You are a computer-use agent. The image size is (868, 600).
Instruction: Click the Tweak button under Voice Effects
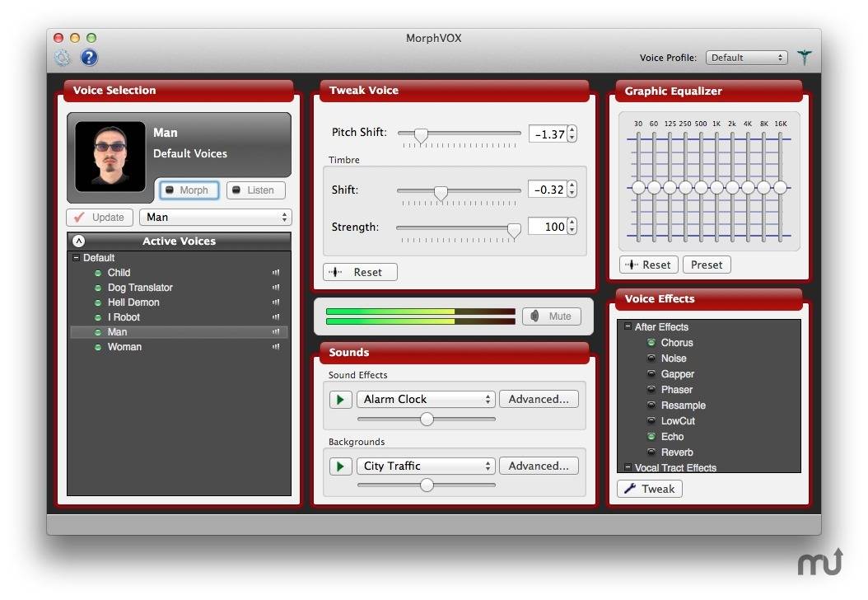649,489
